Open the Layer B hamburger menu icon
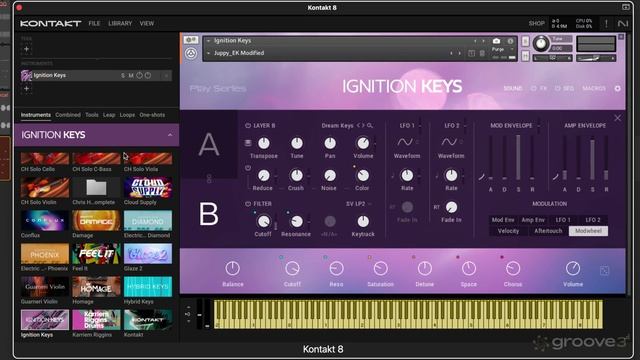 pos(248,143)
